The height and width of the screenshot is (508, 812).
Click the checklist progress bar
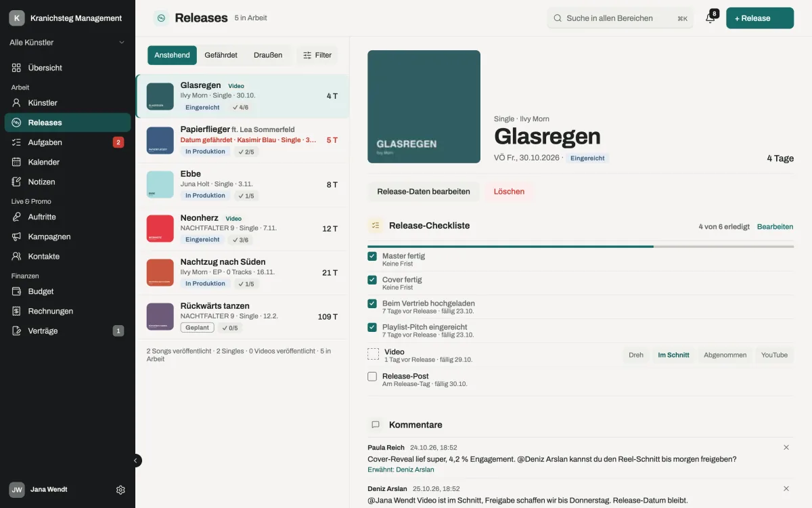pos(581,247)
